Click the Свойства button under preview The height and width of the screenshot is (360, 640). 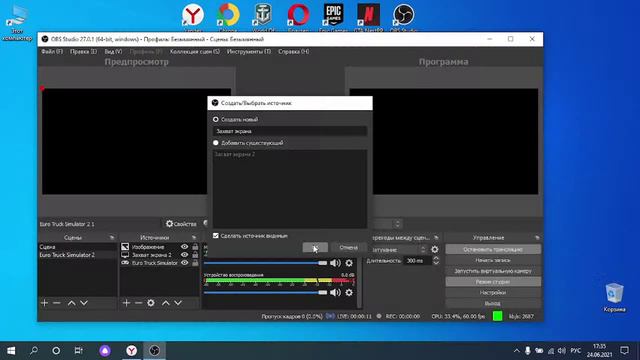click(181, 224)
